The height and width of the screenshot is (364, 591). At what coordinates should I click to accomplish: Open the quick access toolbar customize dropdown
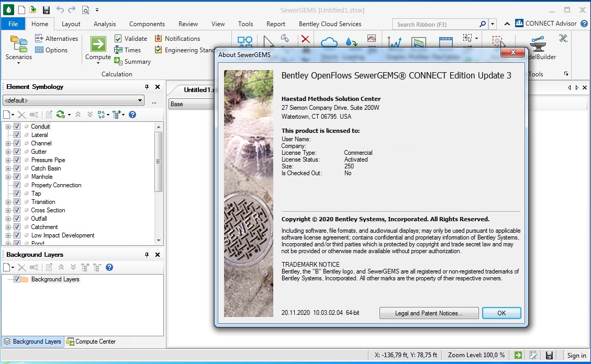click(97, 10)
